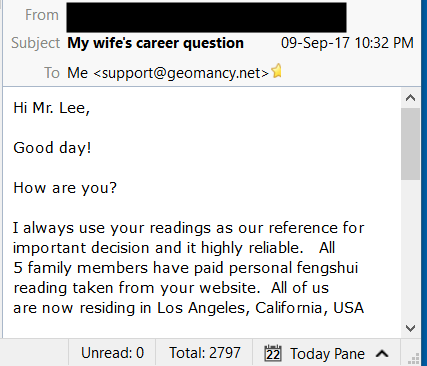Image resolution: width=427 pixels, height=366 pixels.
Task: Expand the Today Pane with the chevron
Action: (382, 353)
